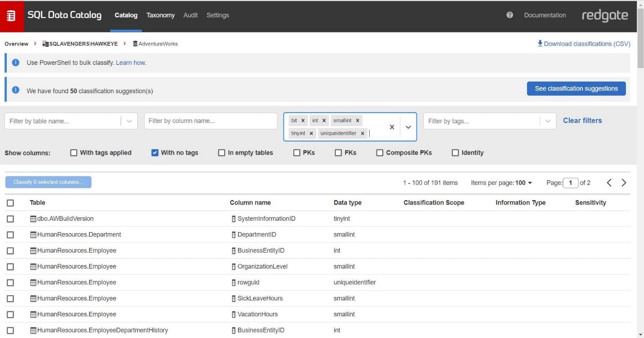This screenshot has height=338, width=644.
Task: Go to the previous results page arrow
Action: 609,183
